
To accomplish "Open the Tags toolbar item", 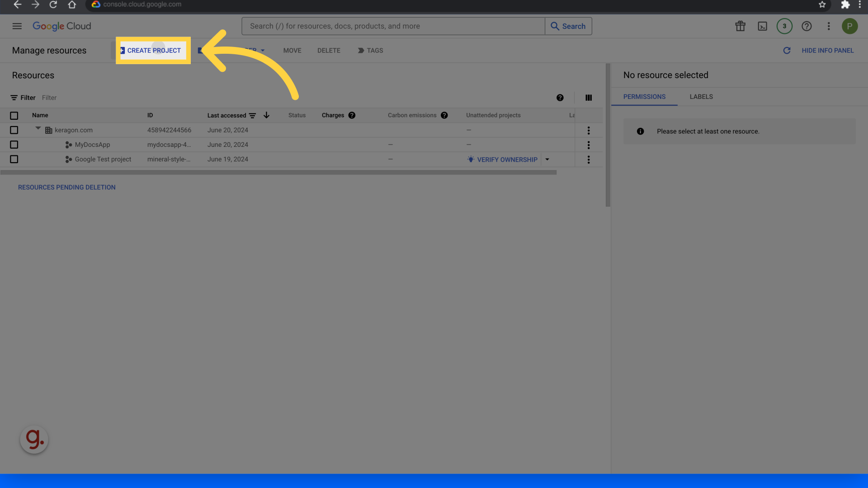I will (370, 51).
